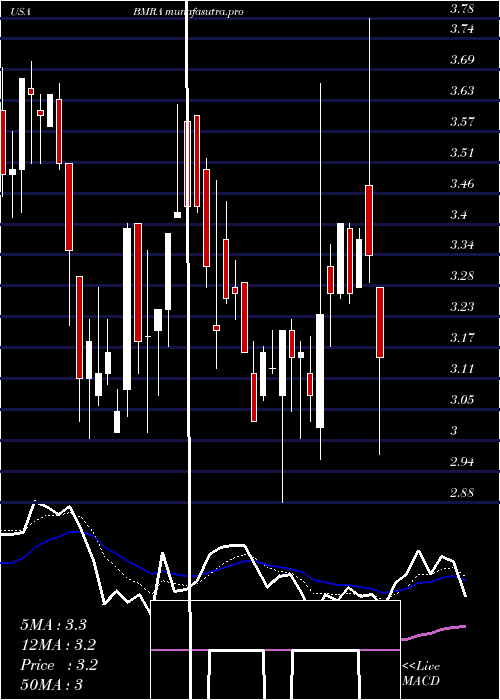Click the 3.74 price axis label

click(x=462, y=29)
